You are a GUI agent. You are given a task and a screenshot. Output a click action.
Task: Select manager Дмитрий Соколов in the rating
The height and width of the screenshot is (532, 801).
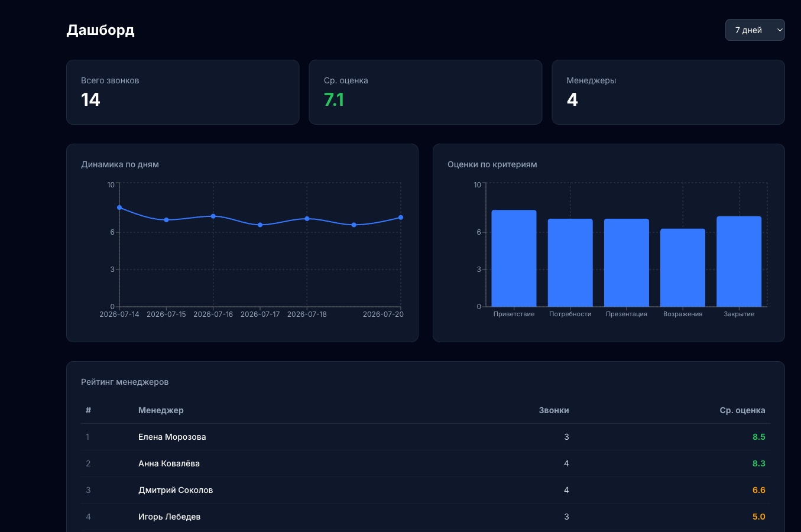tap(176, 490)
